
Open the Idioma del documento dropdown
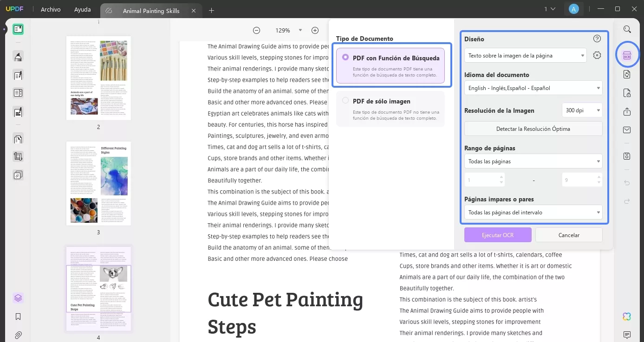click(x=533, y=88)
